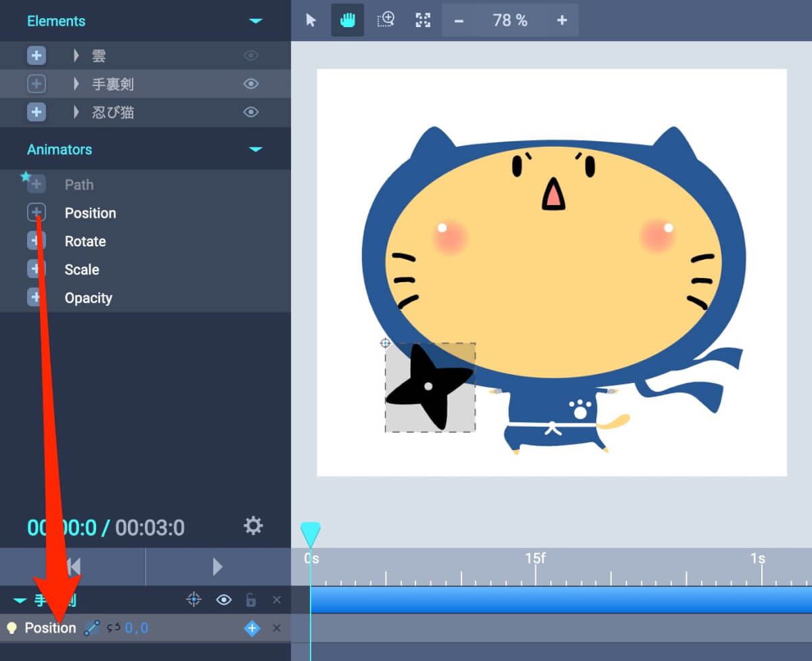
Task: Add the Opacity animator
Action: (37, 298)
